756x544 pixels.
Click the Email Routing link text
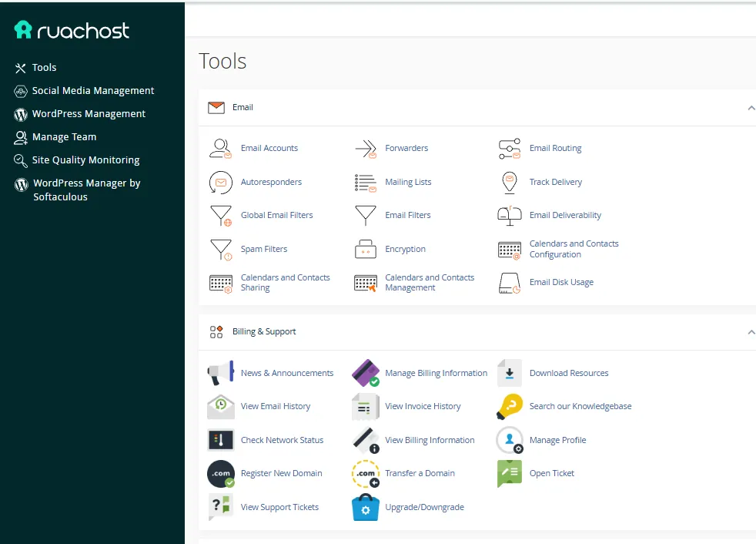pos(555,148)
